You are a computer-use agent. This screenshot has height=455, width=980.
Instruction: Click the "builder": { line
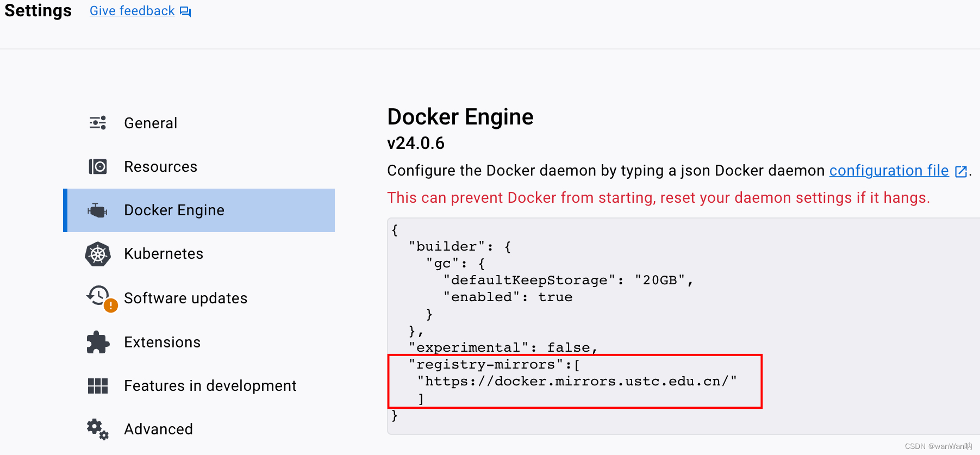click(x=460, y=247)
